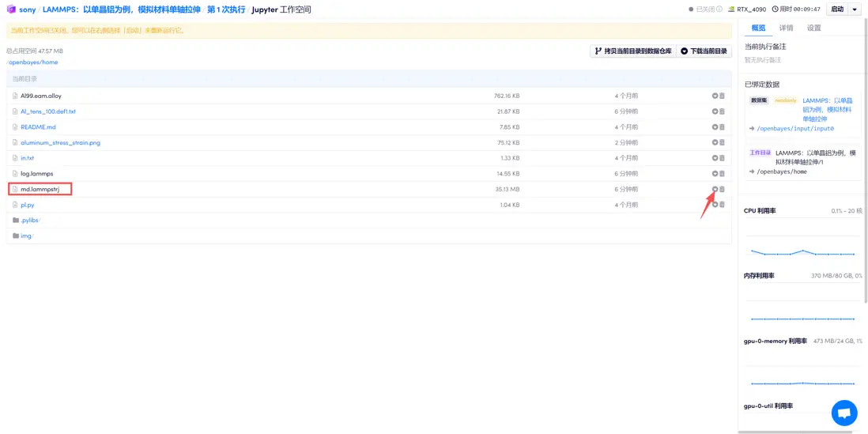Download pl.py using its row icon
This screenshot has height=434, width=868.
point(715,204)
